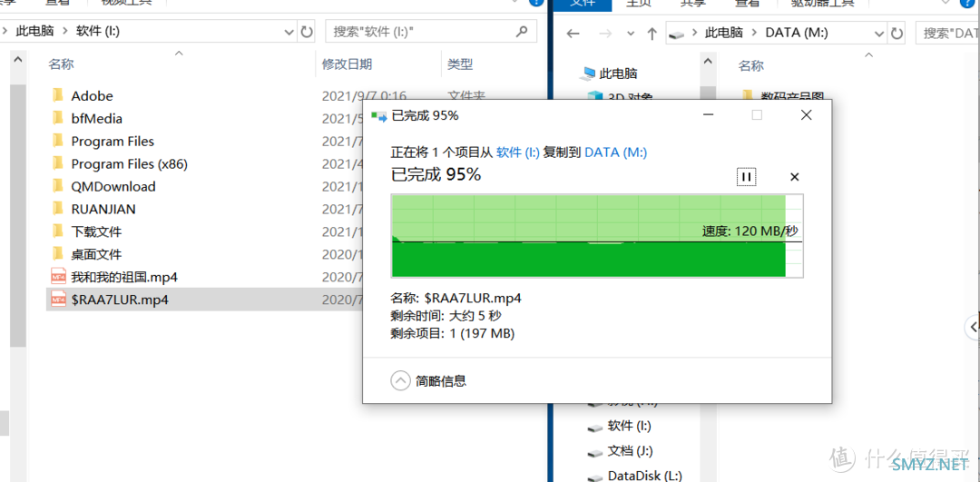Viewport: 980px width, 482px height.
Task: Select the 下载文件 folder
Action: coord(96,231)
